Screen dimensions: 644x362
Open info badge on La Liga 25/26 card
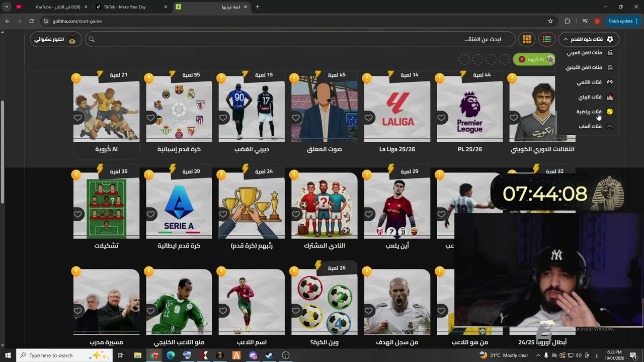(x=367, y=78)
